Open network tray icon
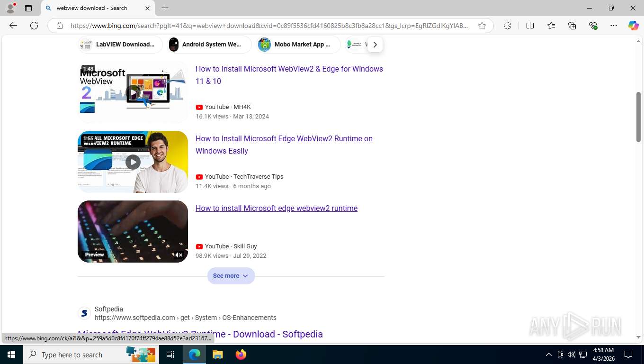Screen dimensions: 644x364 [x=583, y=355]
